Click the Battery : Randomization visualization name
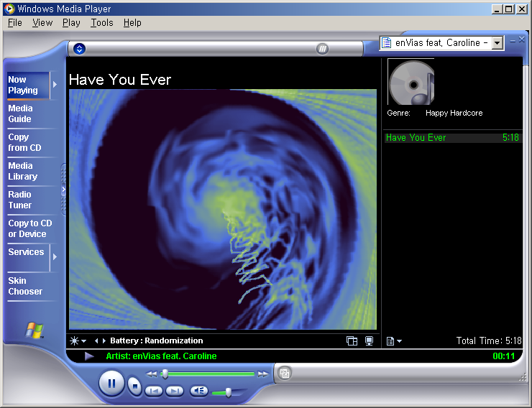Screen dimensions: 532x408 pyautogui.click(x=157, y=340)
